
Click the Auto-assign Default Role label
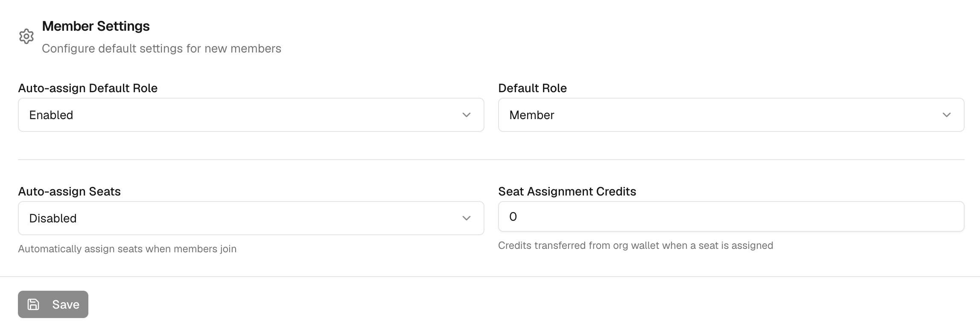point(87,88)
